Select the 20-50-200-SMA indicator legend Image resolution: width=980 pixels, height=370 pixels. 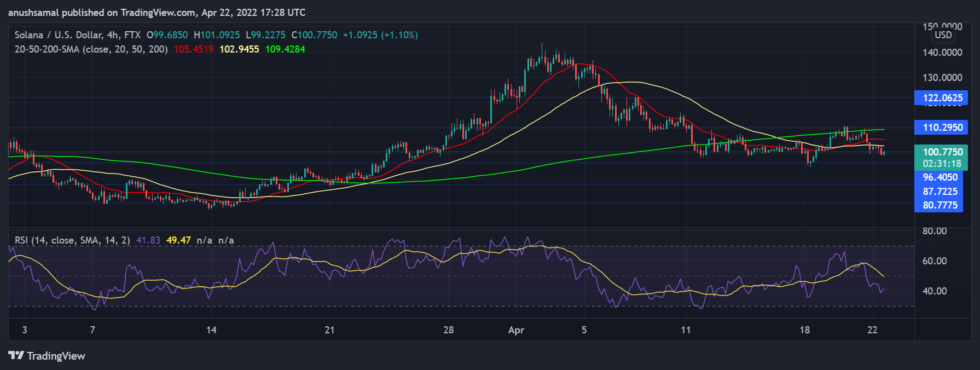click(91, 49)
